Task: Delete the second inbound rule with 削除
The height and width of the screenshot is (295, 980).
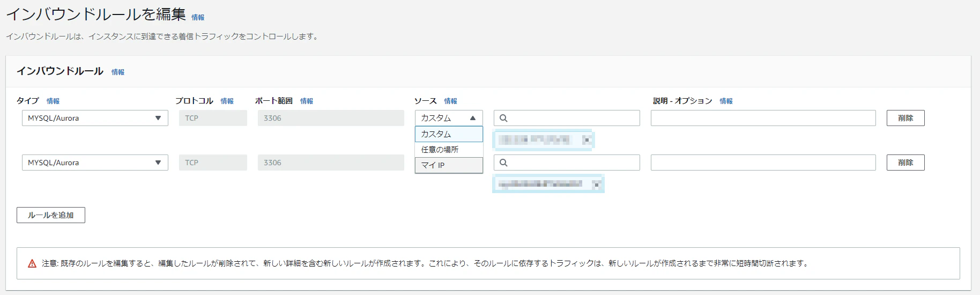Action: click(x=905, y=163)
